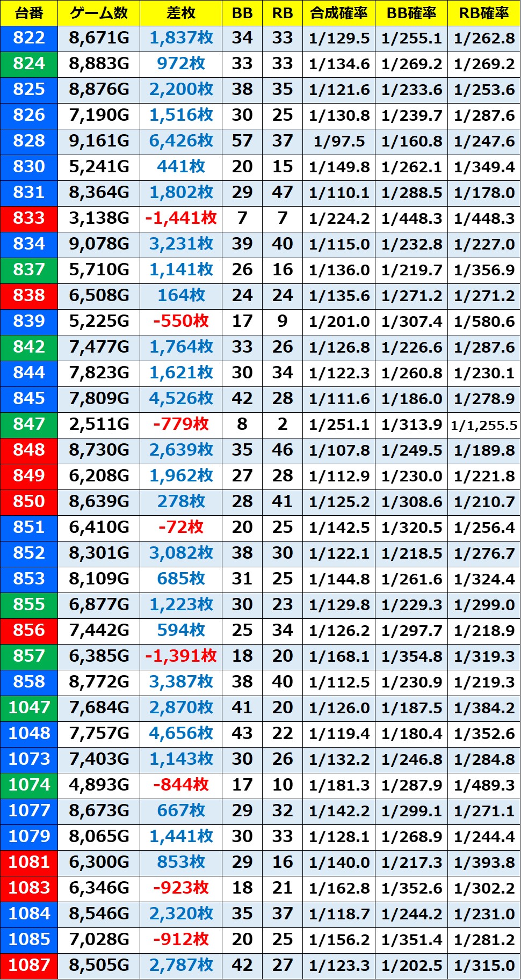Click the 合成確率 column header

339,13
